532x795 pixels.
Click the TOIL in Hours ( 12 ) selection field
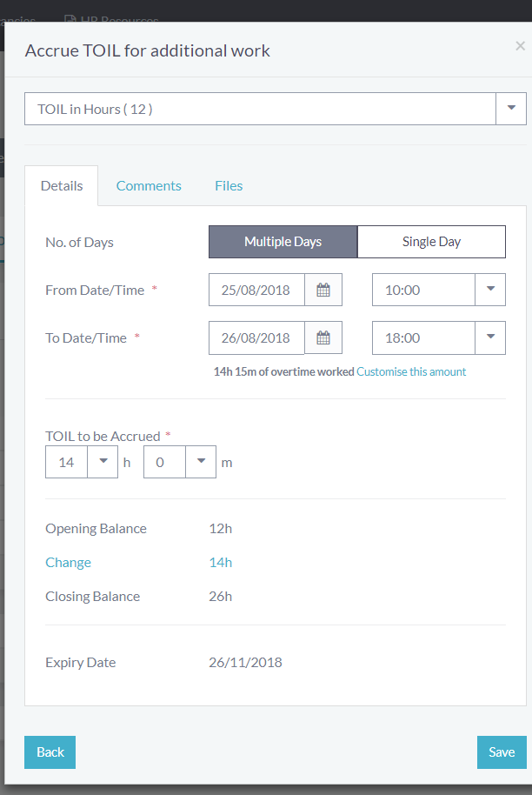(260, 109)
